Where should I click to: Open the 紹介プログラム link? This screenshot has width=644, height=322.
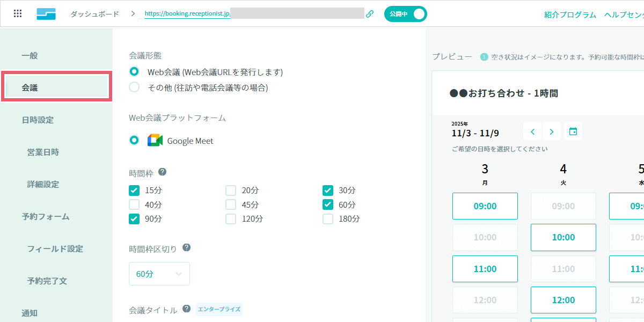pos(569,15)
